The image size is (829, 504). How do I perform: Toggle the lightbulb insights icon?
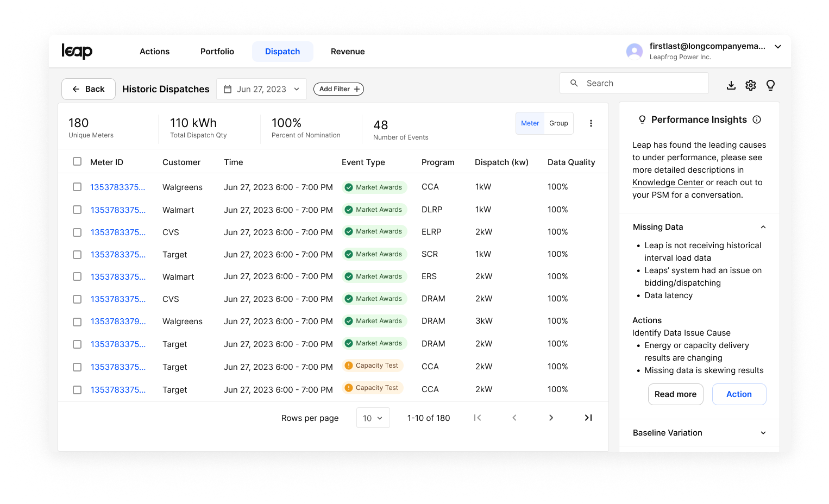coord(770,85)
